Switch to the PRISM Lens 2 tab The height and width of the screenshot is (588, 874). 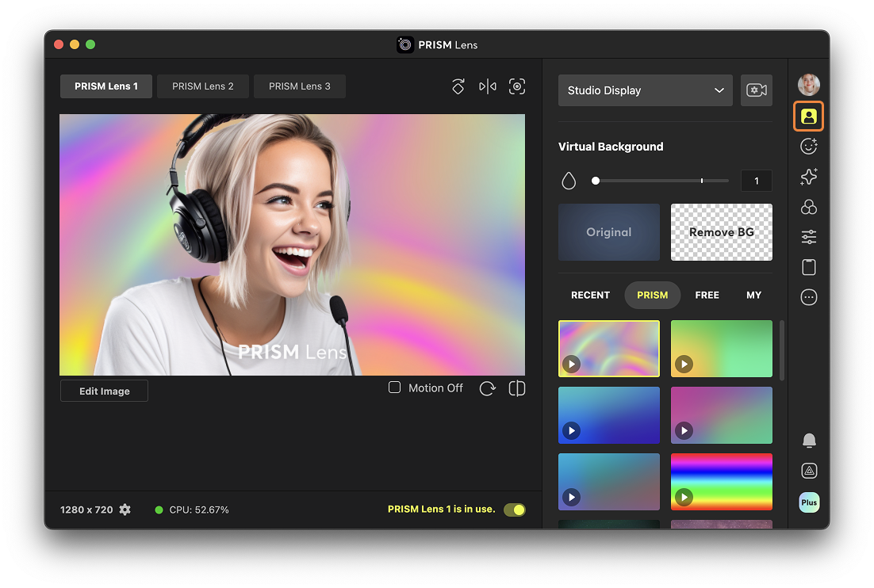tap(203, 86)
